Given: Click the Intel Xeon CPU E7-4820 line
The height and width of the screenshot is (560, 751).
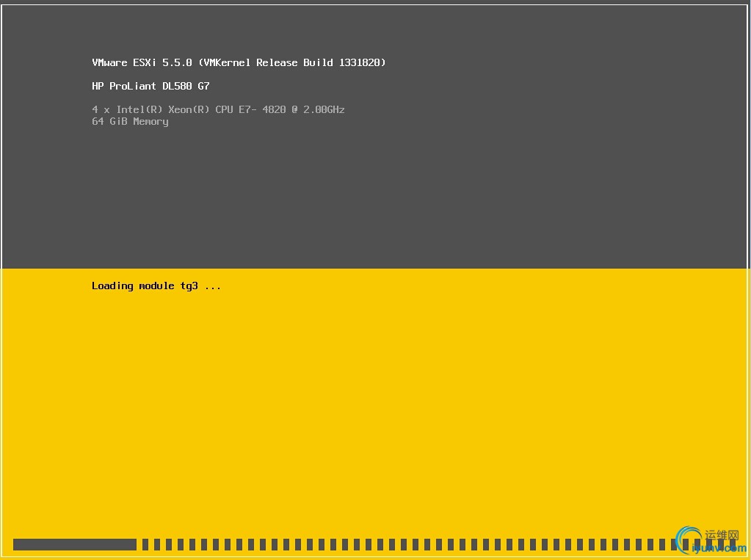Looking at the screenshot, I should point(218,109).
